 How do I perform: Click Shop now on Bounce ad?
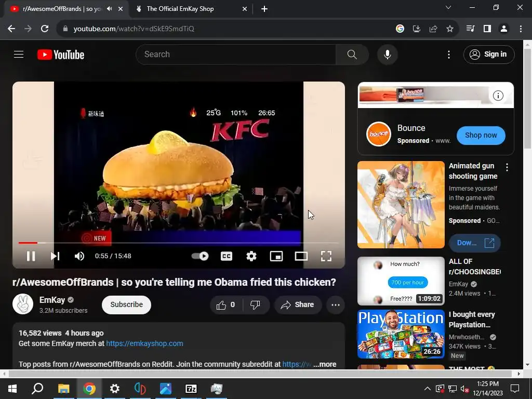(x=481, y=136)
